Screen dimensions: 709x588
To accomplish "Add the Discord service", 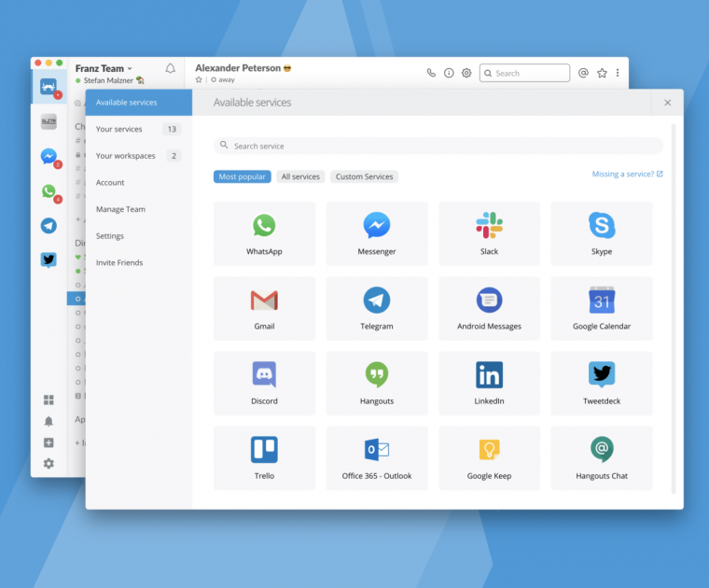I will click(x=264, y=384).
